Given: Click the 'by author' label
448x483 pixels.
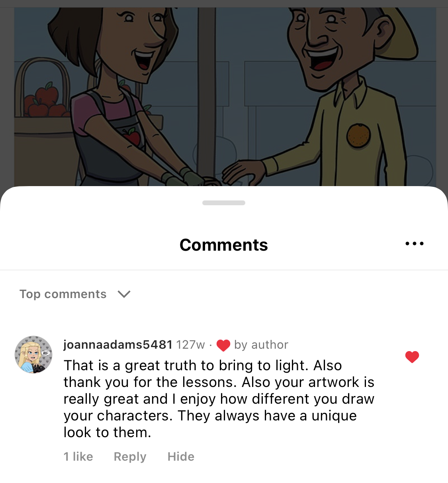Looking at the screenshot, I should click(x=261, y=345).
